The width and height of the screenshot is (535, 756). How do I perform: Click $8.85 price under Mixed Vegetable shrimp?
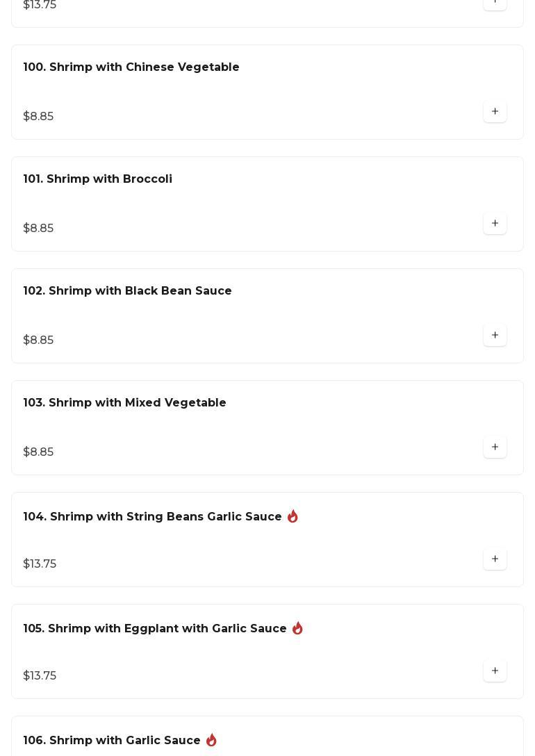(x=38, y=452)
